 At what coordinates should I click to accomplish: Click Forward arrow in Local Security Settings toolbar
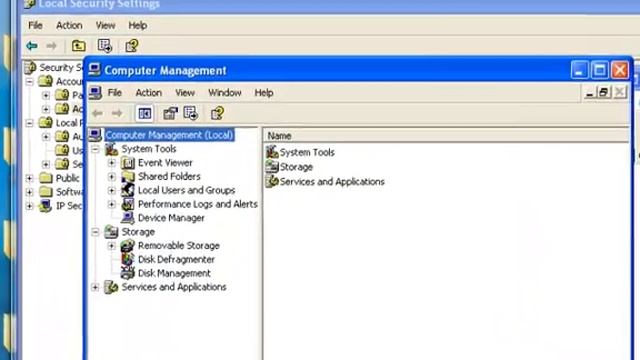(51, 46)
